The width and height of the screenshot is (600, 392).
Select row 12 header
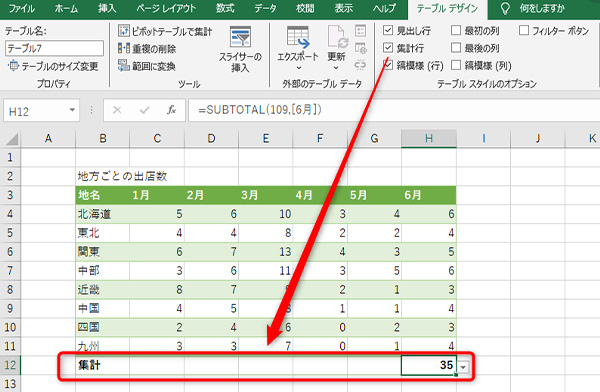coord(10,365)
